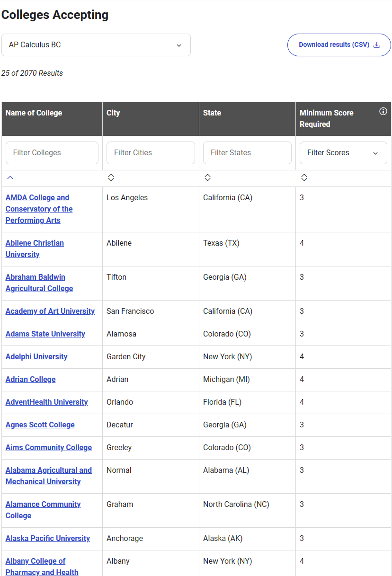Screen dimensions: 392x576
Task: Focus the Filter Cities text box
Action: click(x=151, y=153)
